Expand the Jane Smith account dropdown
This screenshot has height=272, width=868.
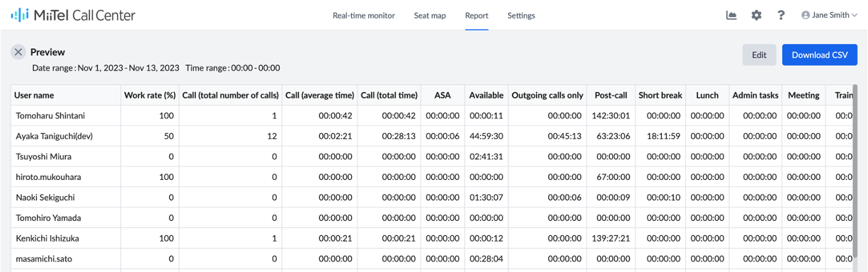(829, 15)
